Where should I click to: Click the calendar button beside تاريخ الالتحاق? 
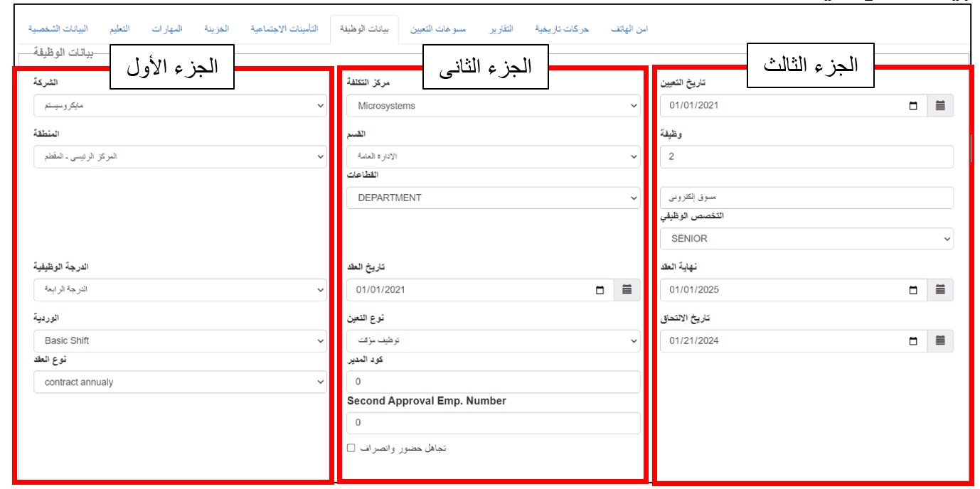940,340
